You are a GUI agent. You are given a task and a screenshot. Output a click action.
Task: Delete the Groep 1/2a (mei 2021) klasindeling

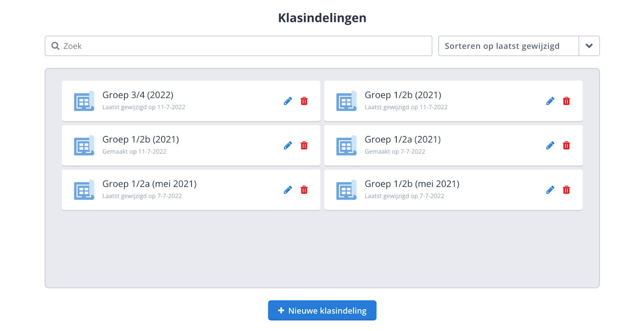(304, 190)
